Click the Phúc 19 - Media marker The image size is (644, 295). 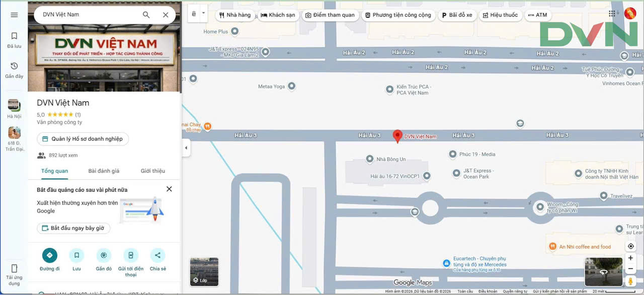pos(452,154)
